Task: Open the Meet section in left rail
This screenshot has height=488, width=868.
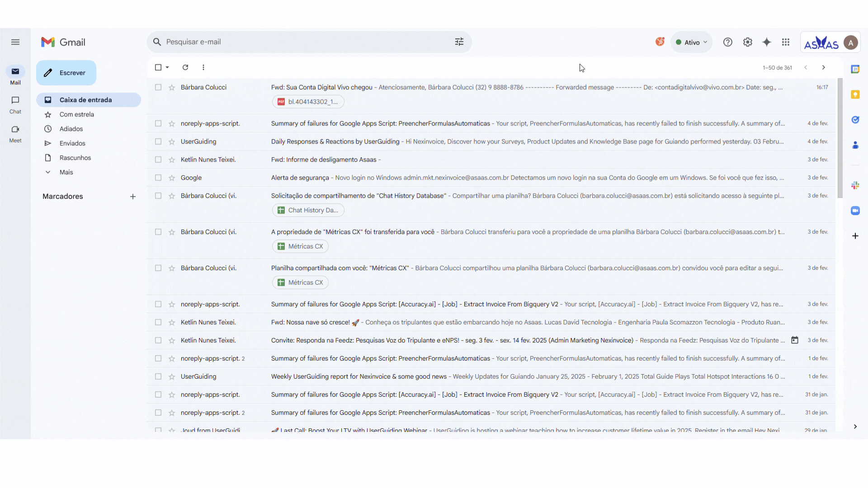Action: 15,133
